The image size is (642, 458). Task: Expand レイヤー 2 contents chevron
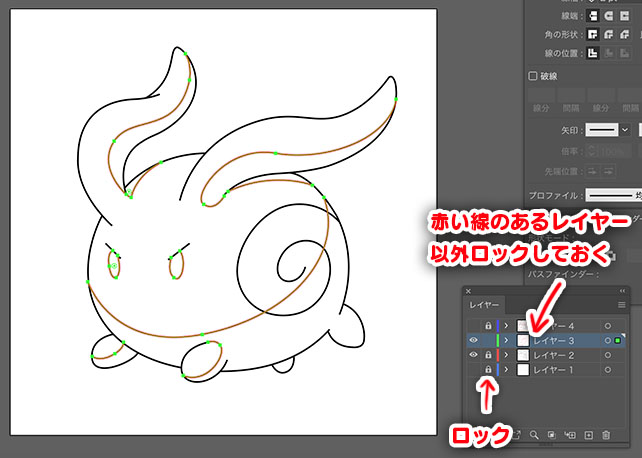[x=506, y=355]
